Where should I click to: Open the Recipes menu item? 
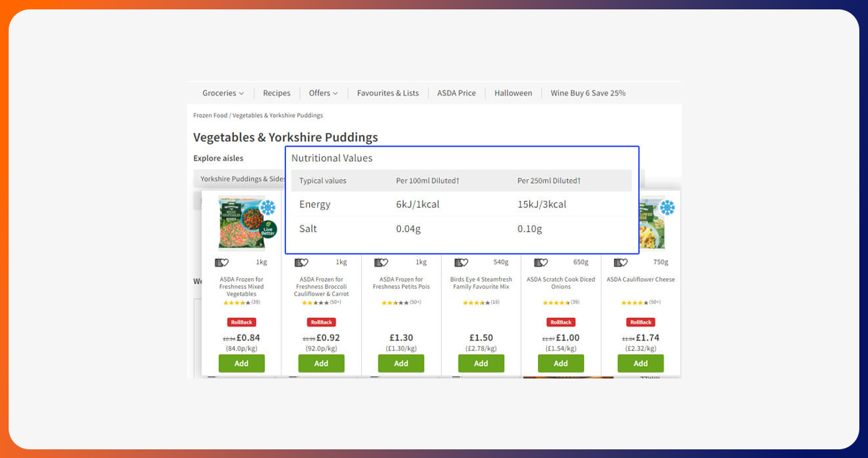(277, 93)
